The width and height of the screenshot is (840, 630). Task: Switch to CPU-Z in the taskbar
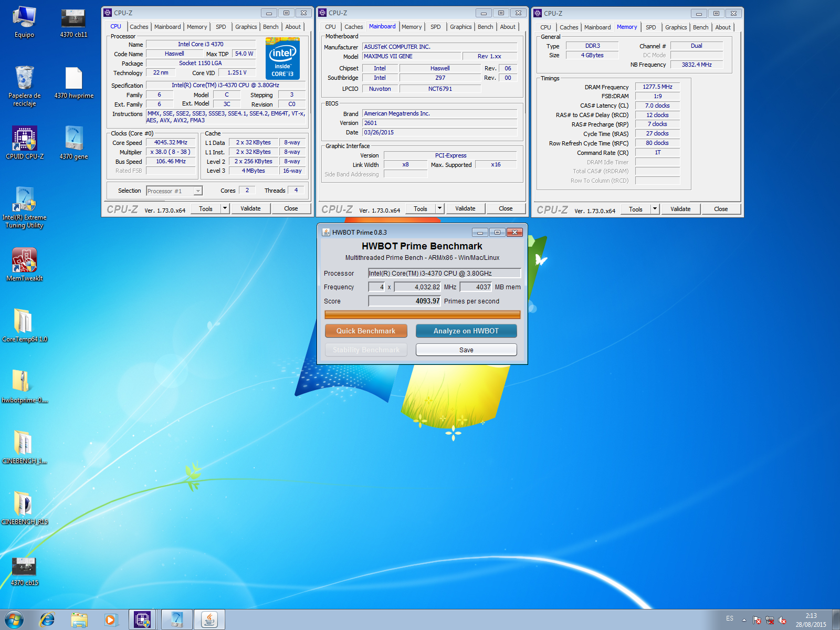pyautogui.click(x=142, y=620)
